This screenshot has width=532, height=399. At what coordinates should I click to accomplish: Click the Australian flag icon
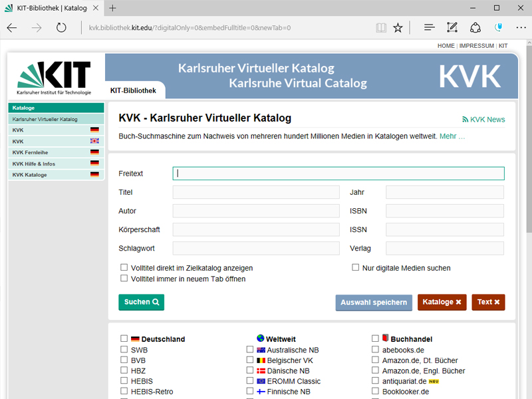[261, 350]
